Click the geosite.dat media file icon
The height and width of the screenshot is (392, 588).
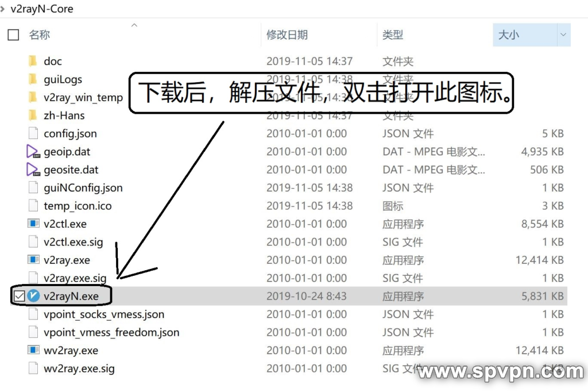pyautogui.click(x=33, y=170)
